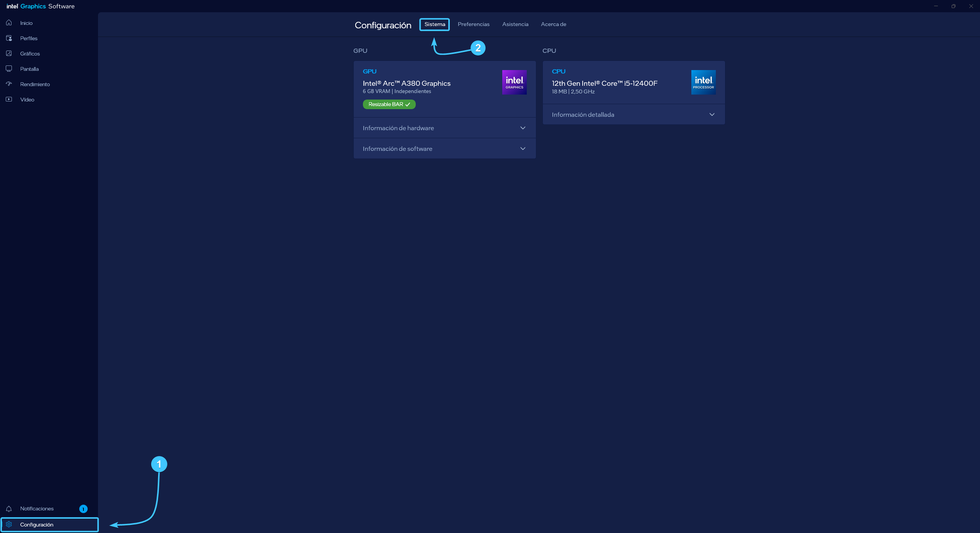
Task: Click the blue CPU card label
Action: click(x=559, y=71)
